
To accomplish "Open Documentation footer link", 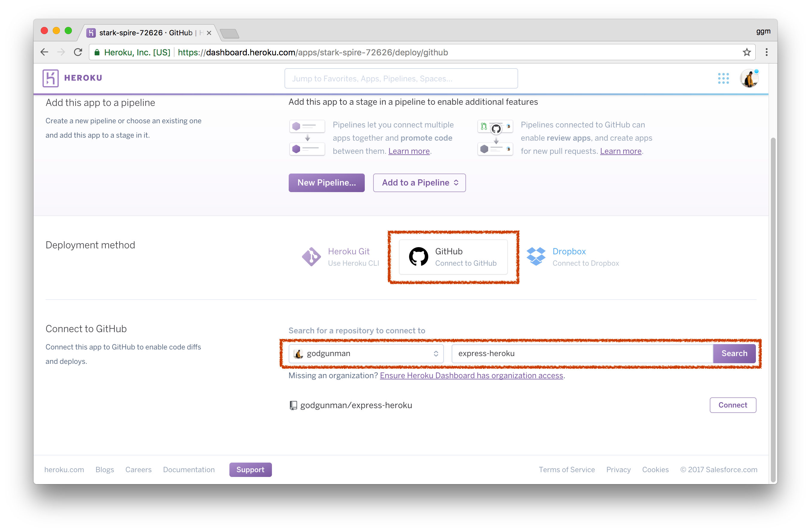I will (x=189, y=470).
